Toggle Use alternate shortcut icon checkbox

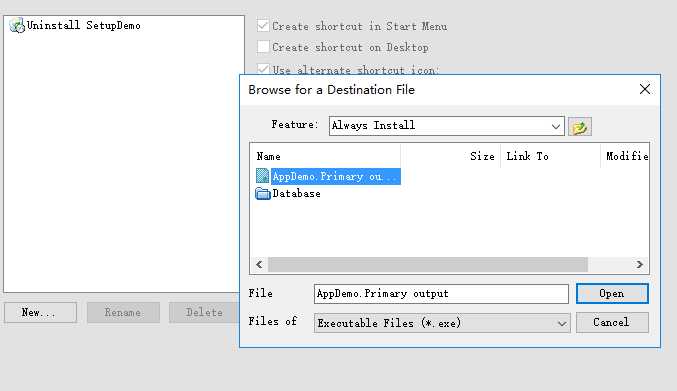click(263, 69)
